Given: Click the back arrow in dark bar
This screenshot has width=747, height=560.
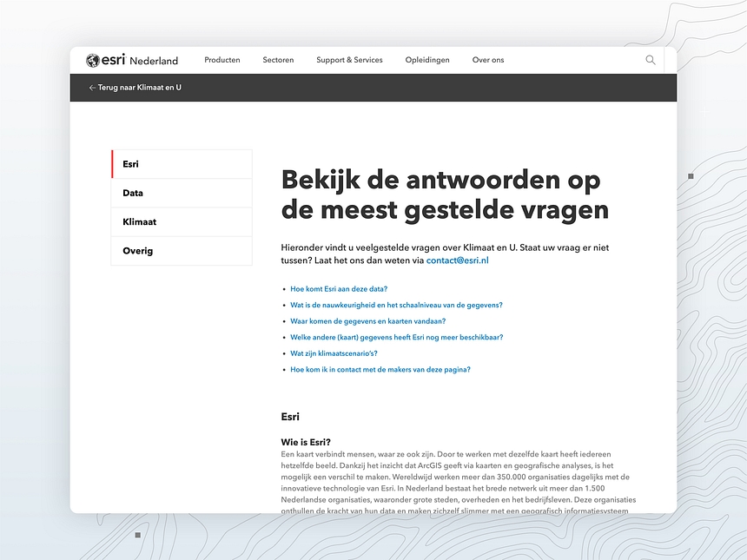Looking at the screenshot, I should point(92,88).
